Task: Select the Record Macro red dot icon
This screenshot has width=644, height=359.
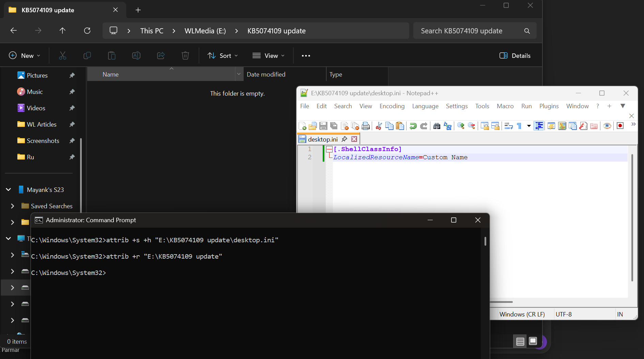Action: coord(620,126)
